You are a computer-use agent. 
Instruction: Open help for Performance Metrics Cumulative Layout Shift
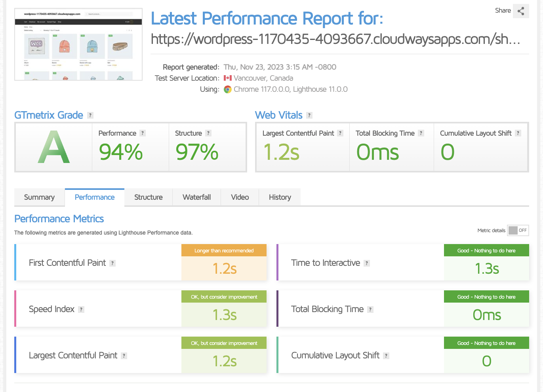(x=386, y=356)
